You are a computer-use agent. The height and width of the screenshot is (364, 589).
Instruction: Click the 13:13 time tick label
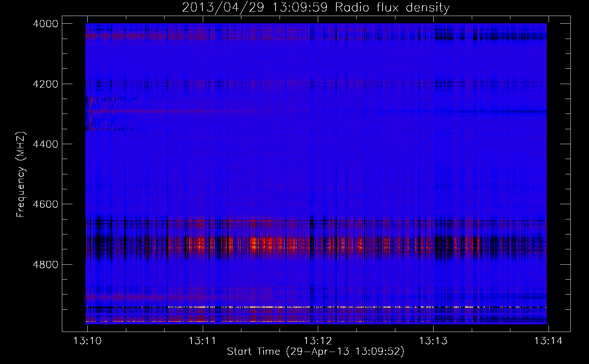pyautogui.click(x=433, y=341)
